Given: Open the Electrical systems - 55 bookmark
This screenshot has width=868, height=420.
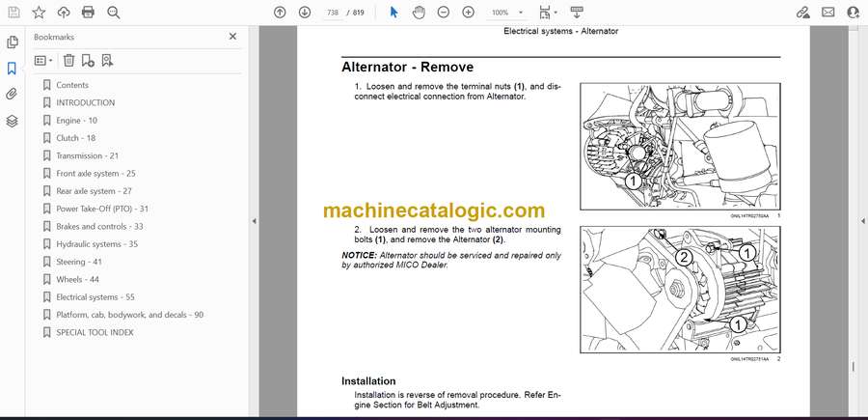Looking at the screenshot, I should coord(95,297).
